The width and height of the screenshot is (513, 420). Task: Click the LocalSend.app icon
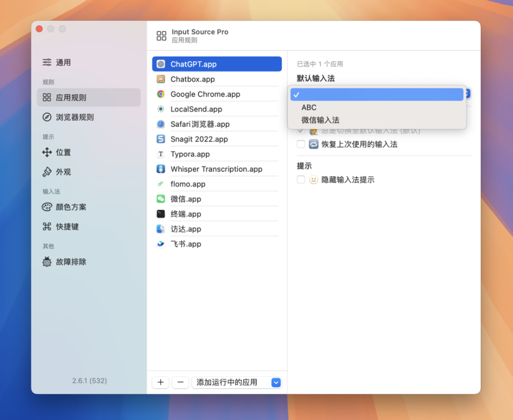[x=161, y=109]
